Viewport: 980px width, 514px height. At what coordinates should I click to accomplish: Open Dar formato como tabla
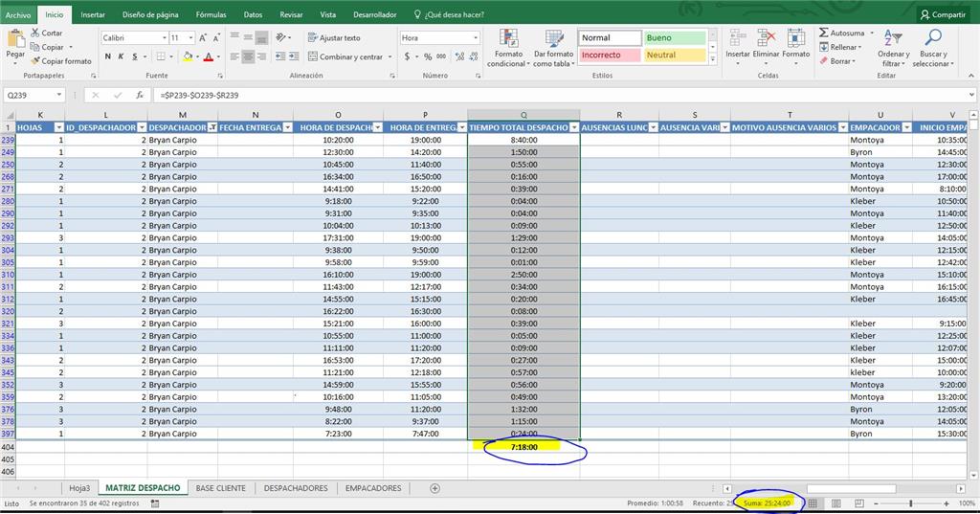(554, 48)
